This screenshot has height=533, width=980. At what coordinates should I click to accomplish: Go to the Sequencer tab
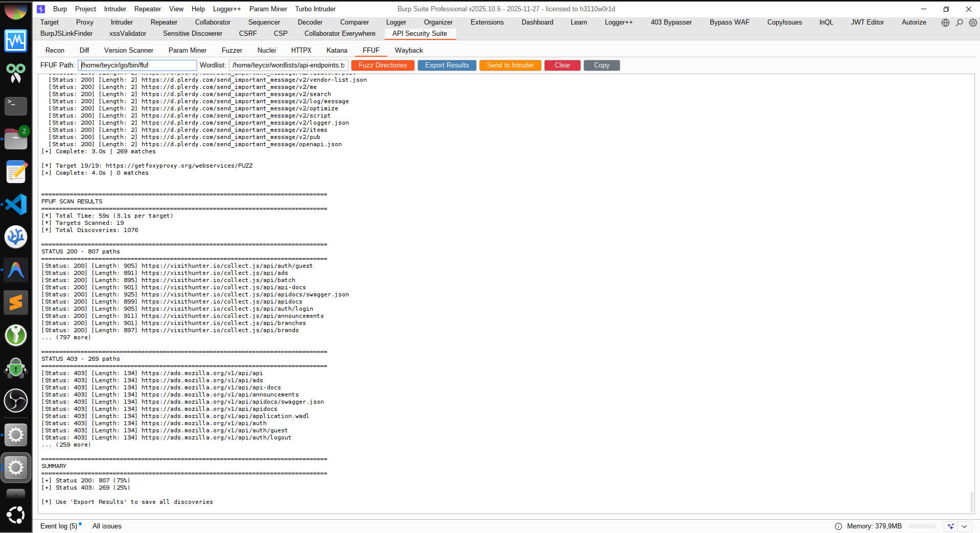(x=264, y=22)
